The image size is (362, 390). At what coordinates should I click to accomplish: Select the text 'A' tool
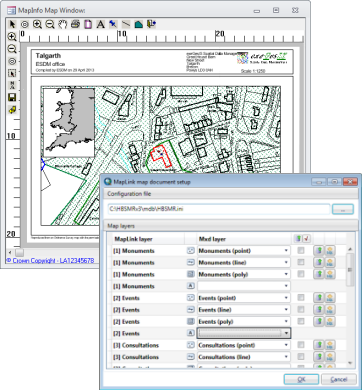(100, 24)
